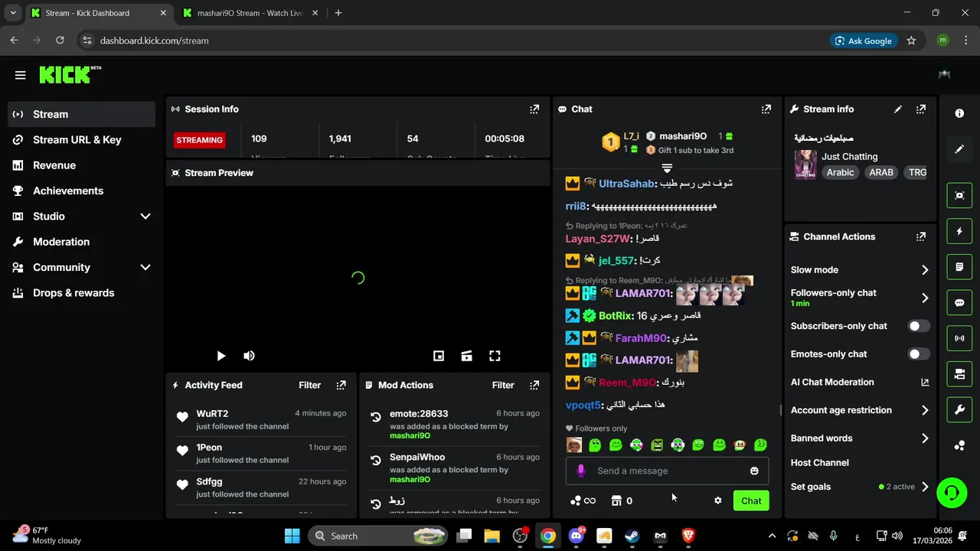Viewport: 980px width, 551px height.
Task: Click the Just Chatting category thumbnail
Action: click(805, 164)
